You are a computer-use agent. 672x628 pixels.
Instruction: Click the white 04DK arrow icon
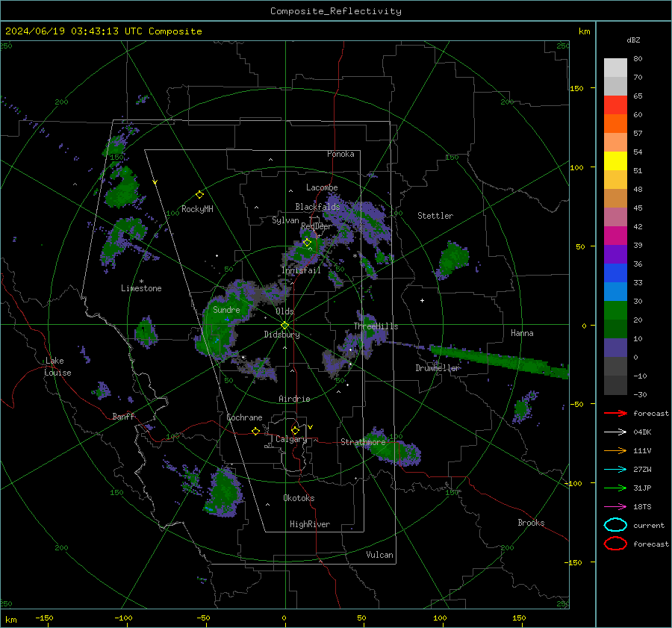pos(615,432)
